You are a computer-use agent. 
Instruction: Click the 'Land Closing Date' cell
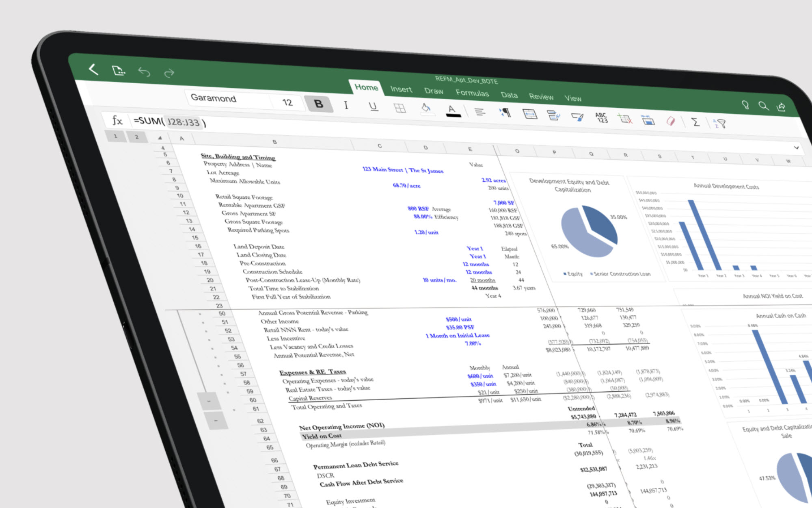(x=261, y=255)
